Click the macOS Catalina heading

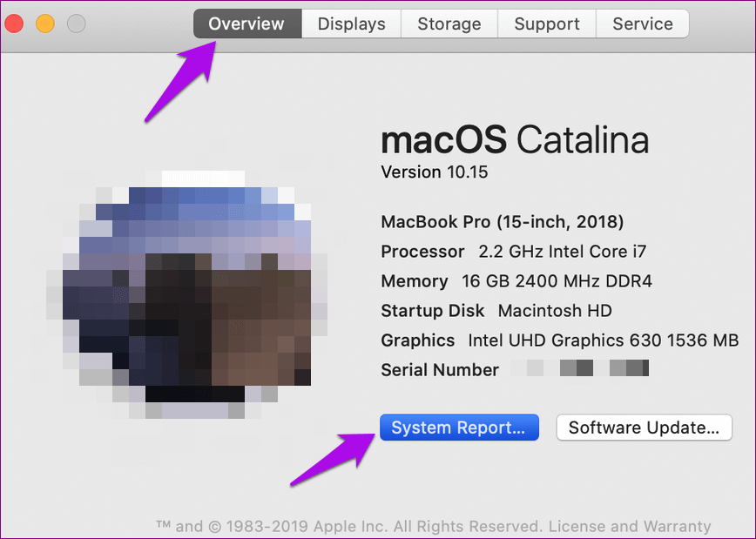coord(515,139)
